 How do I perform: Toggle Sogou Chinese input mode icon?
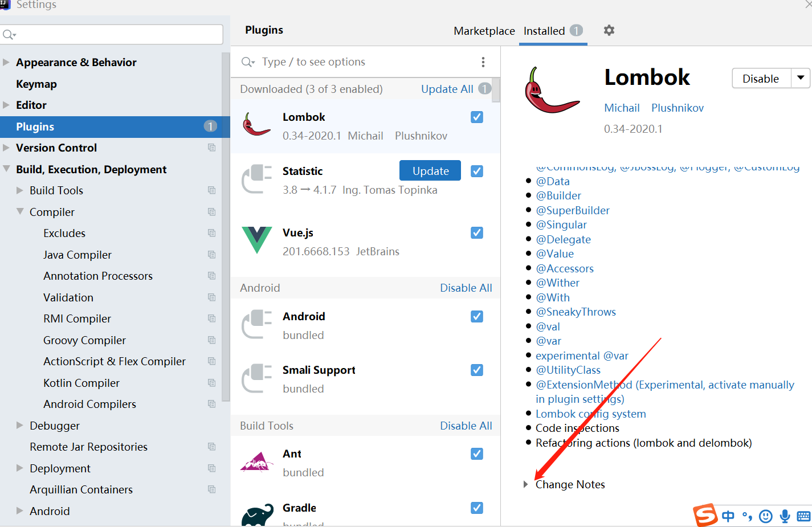(728, 516)
